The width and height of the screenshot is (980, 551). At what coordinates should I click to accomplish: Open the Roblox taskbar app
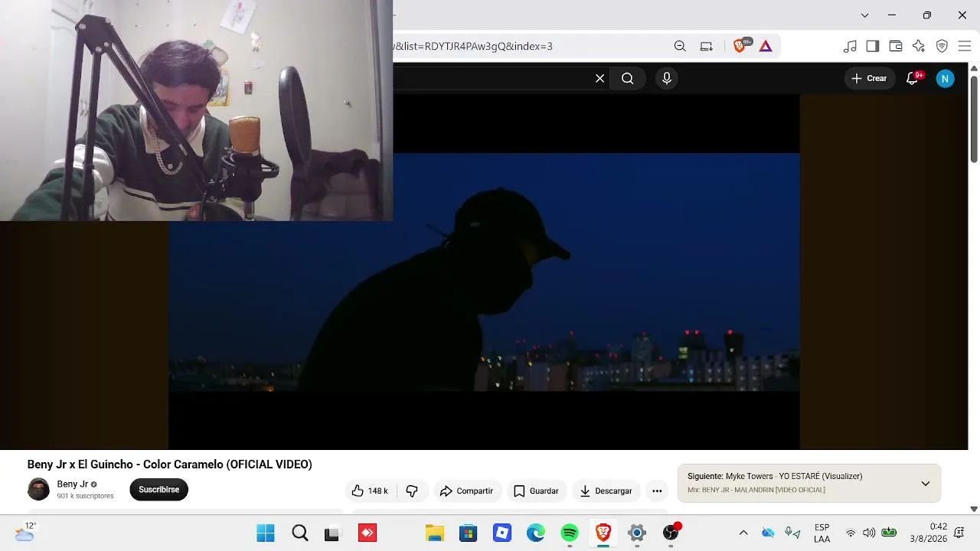tap(502, 533)
